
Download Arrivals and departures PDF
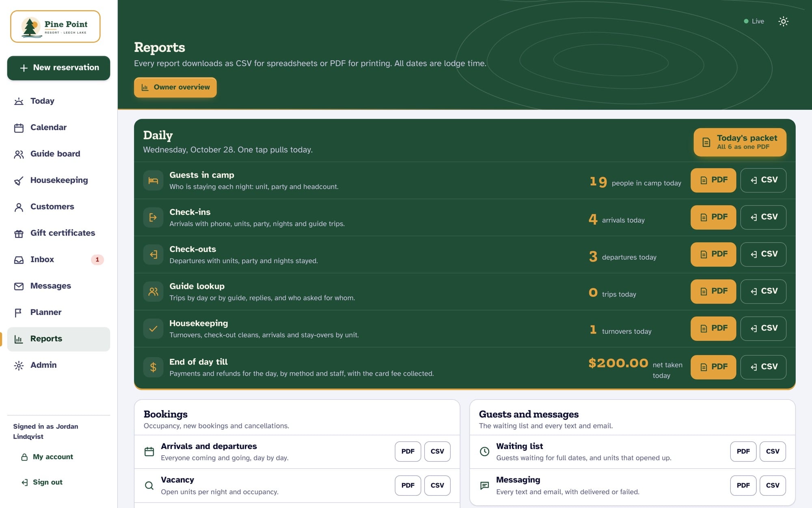(408, 452)
